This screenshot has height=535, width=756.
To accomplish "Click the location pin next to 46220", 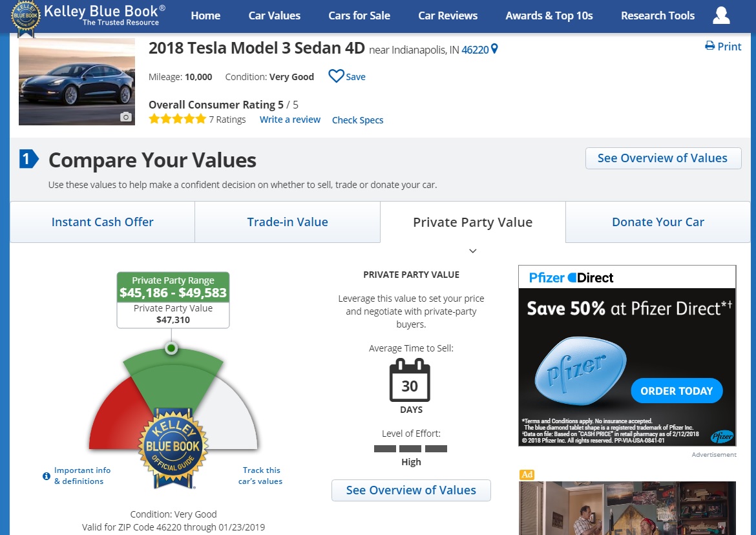I will 495,49.
